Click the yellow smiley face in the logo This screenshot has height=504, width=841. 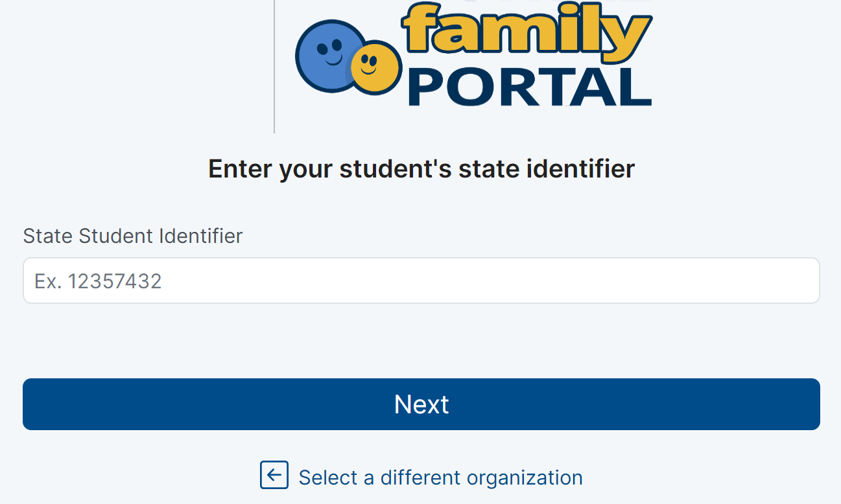tap(370, 67)
